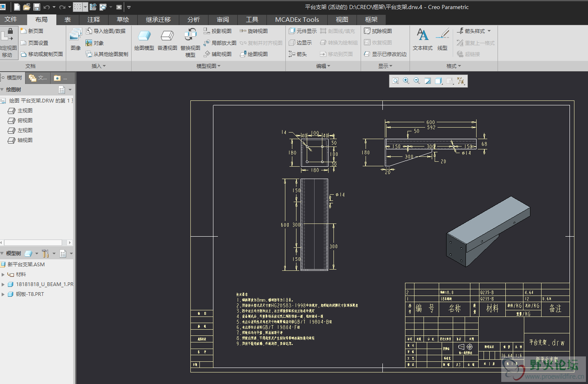Click 旋转视图 revolved view
This screenshot has height=384, width=588.
[x=254, y=31]
